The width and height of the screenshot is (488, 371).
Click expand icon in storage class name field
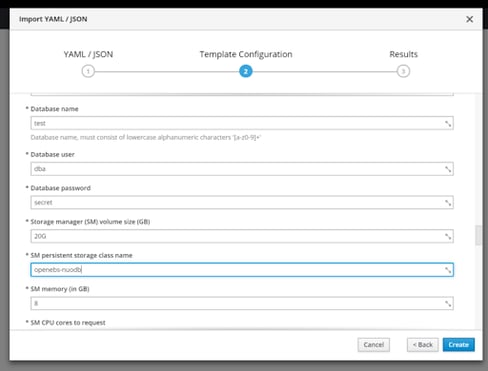(448, 270)
